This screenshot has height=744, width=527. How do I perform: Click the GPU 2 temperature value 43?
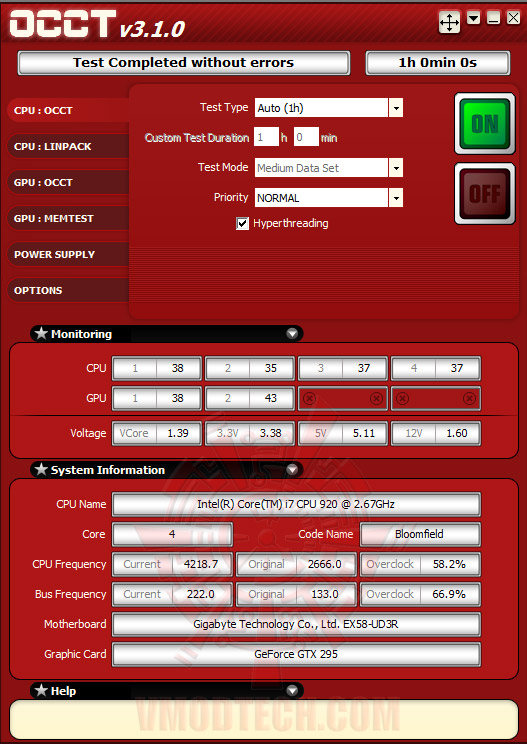point(271,398)
